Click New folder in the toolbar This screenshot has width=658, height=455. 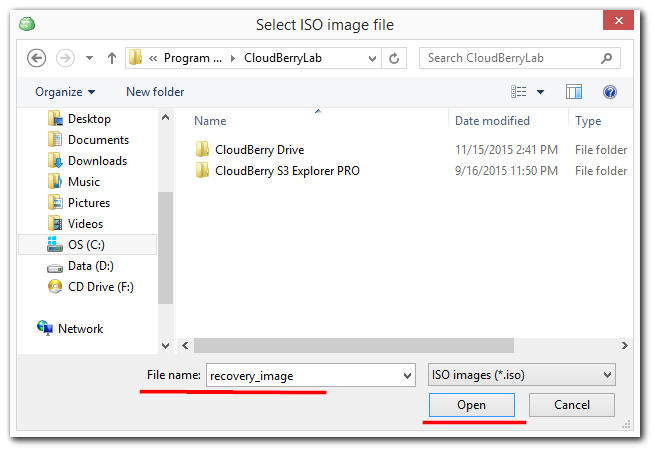click(x=155, y=92)
